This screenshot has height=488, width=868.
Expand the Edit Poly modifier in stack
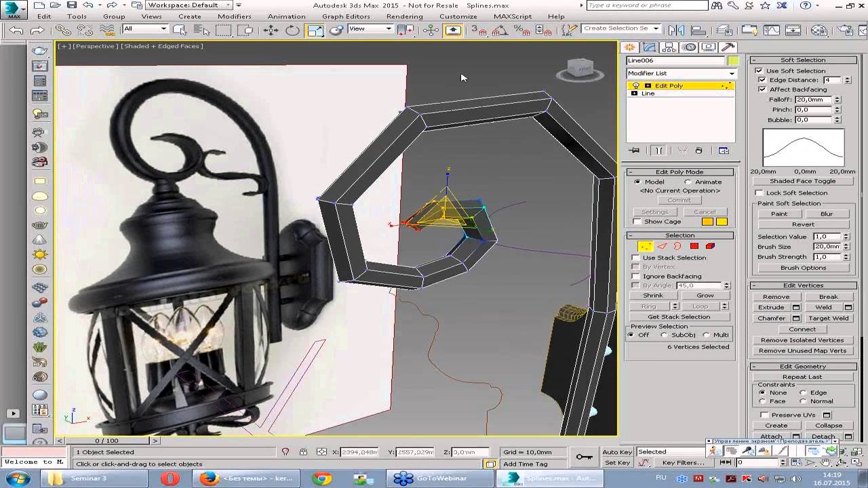(648, 85)
